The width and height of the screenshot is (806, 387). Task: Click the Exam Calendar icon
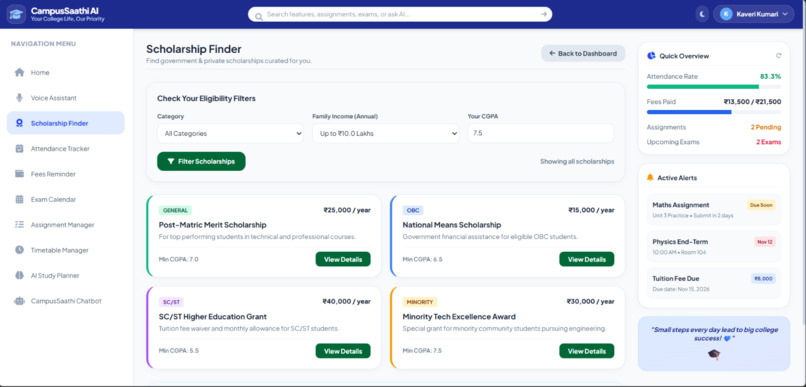click(x=20, y=199)
